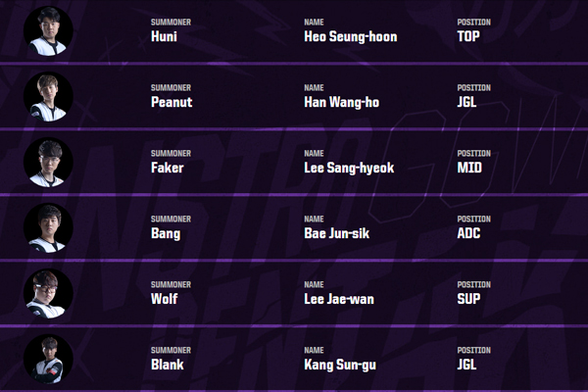The width and height of the screenshot is (588, 392).
Task: Select summoner name Blank
Action: pyautogui.click(x=168, y=365)
